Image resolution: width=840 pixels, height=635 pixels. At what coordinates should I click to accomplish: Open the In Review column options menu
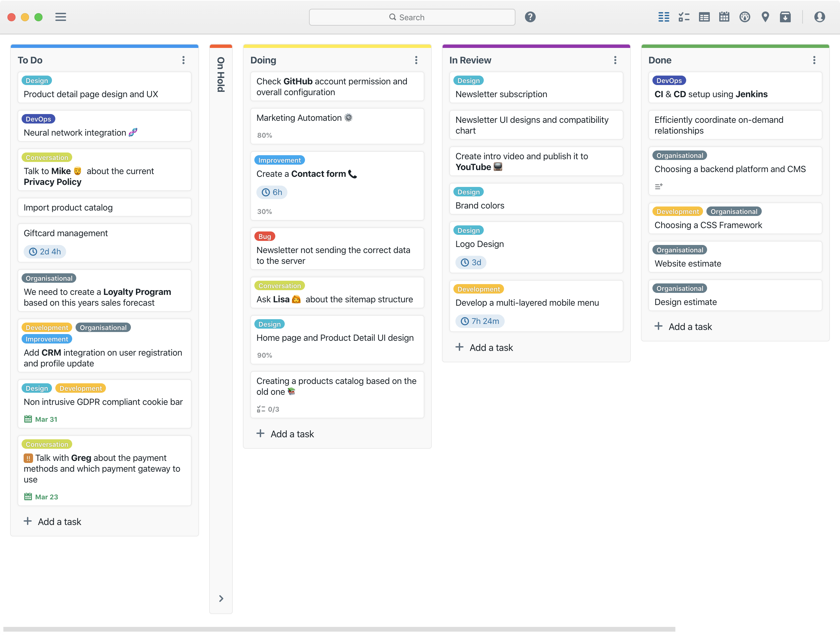pyautogui.click(x=615, y=60)
